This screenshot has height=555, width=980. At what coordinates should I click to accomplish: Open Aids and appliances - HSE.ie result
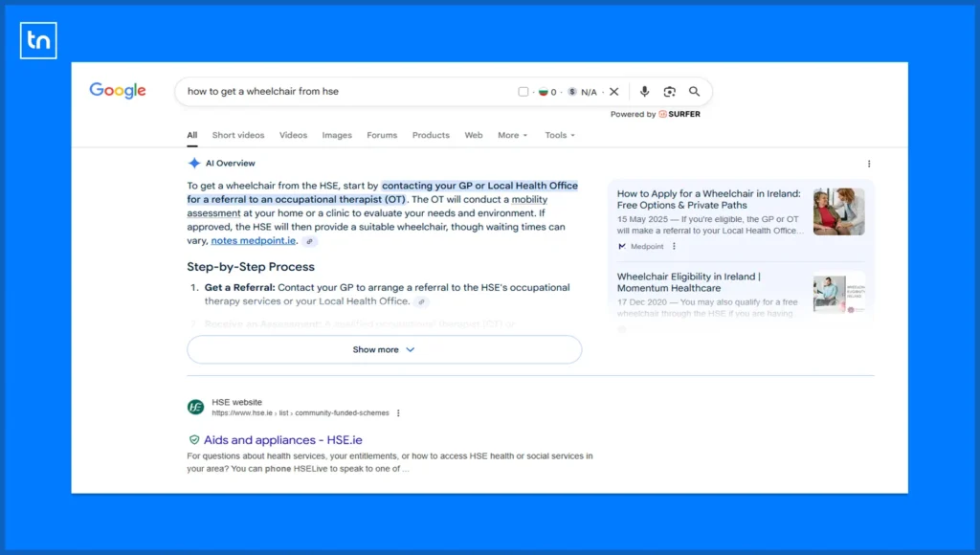pyautogui.click(x=282, y=440)
